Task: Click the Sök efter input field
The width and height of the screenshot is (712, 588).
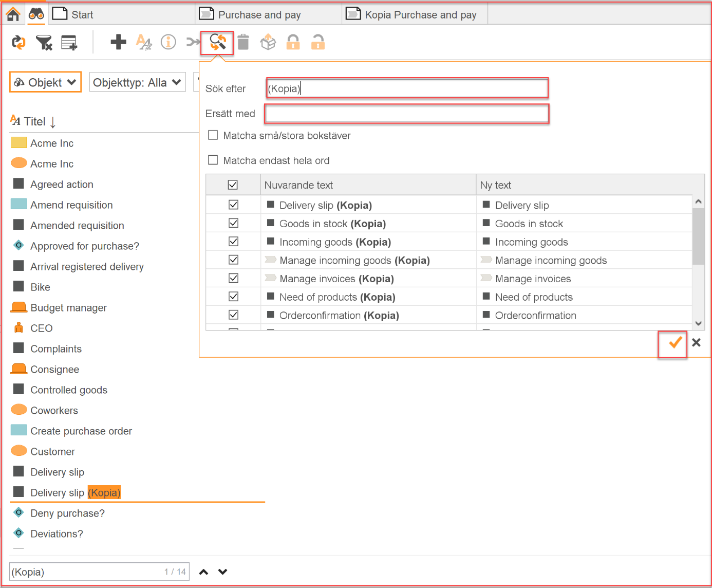Action: click(407, 88)
